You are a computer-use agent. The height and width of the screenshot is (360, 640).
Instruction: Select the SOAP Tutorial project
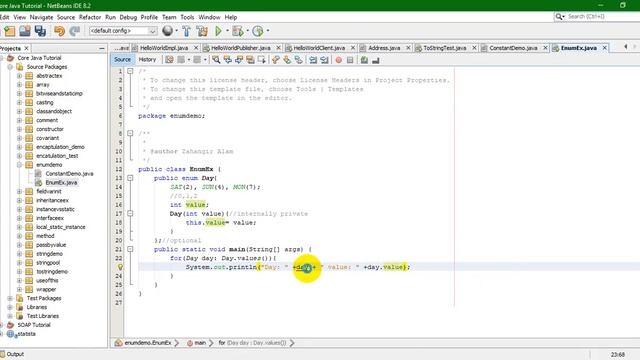[x=33, y=325]
